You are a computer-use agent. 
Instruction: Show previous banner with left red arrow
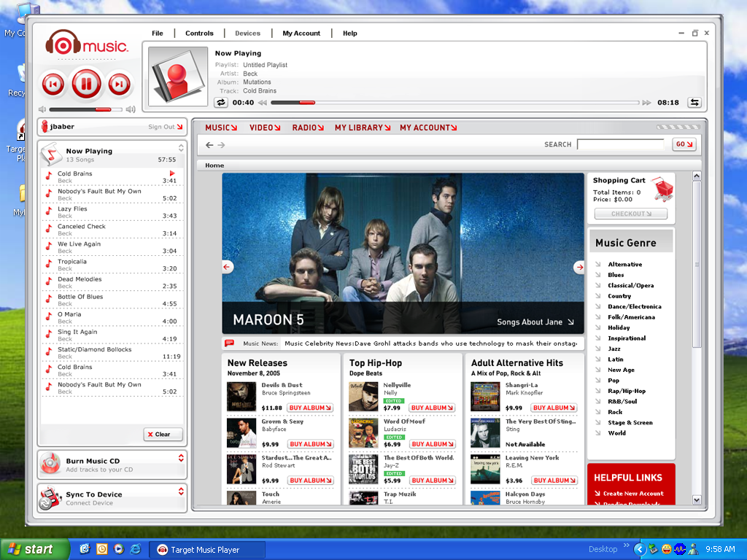(x=228, y=267)
